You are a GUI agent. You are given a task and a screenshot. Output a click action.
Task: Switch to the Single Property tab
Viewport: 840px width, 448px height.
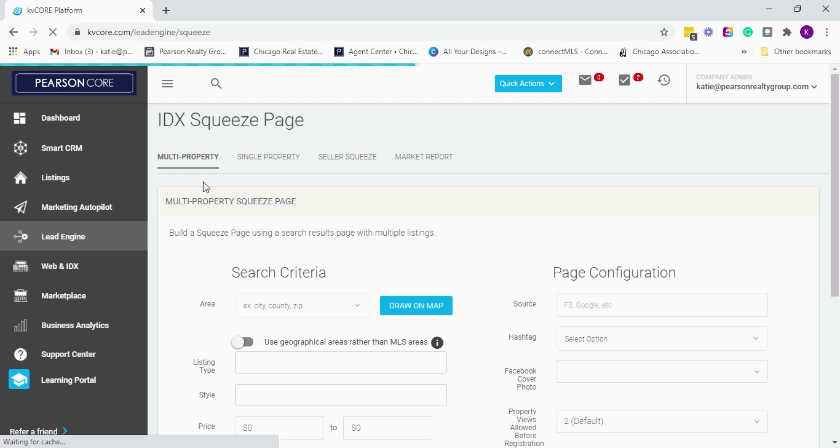pos(268,157)
